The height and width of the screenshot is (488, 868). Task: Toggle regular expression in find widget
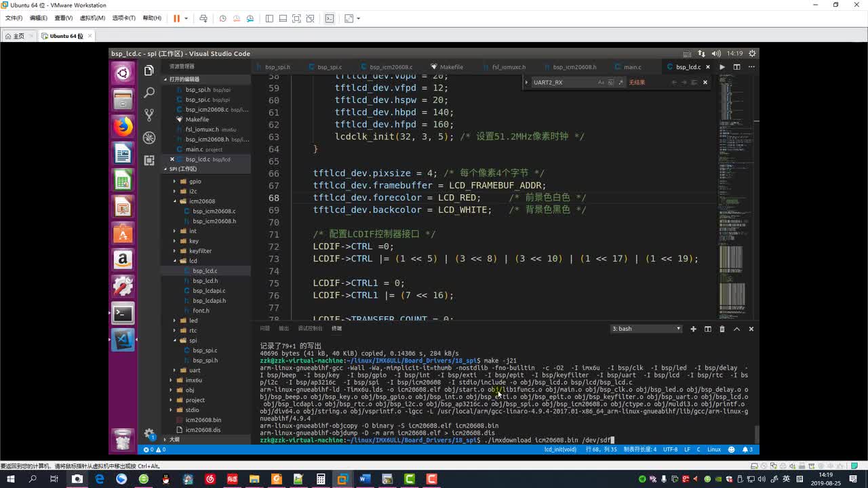click(x=620, y=82)
